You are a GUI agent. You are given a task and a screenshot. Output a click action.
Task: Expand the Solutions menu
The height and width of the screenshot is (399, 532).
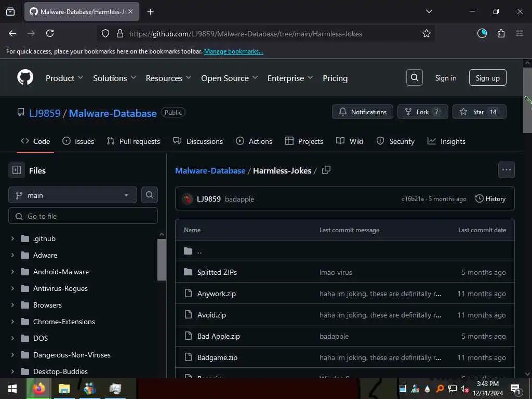(x=115, y=78)
